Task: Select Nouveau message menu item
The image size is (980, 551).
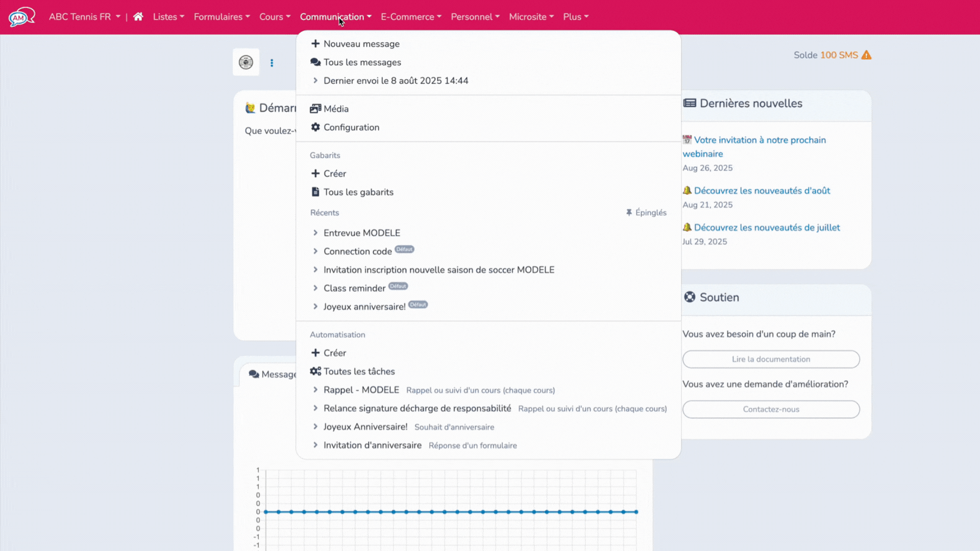Action: [361, 44]
